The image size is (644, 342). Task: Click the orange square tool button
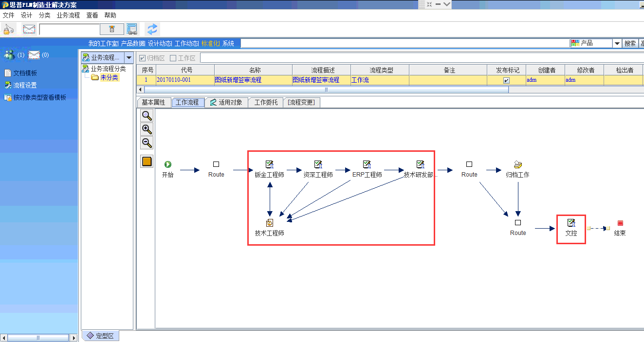tap(147, 161)
